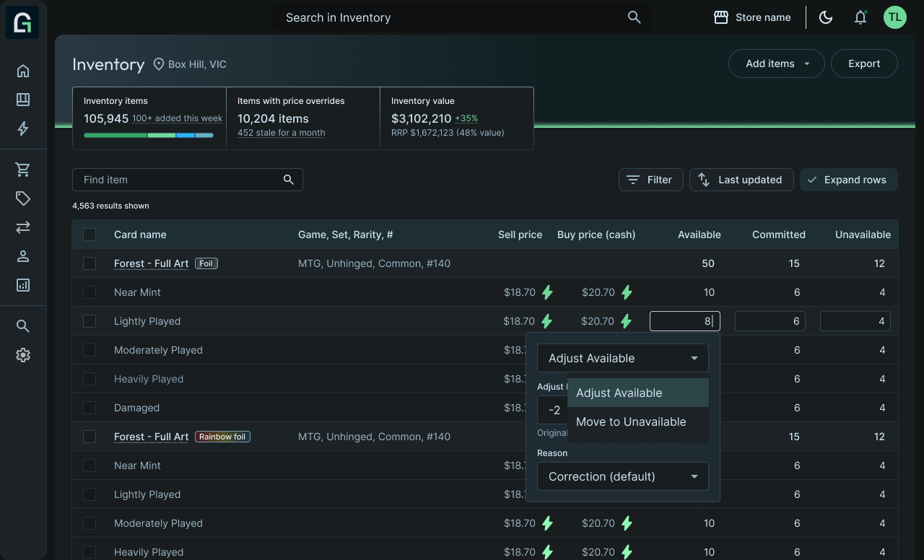Toggle dark mode moon icon
Viewport: 924px width, 560px height.
coord(826,17)
